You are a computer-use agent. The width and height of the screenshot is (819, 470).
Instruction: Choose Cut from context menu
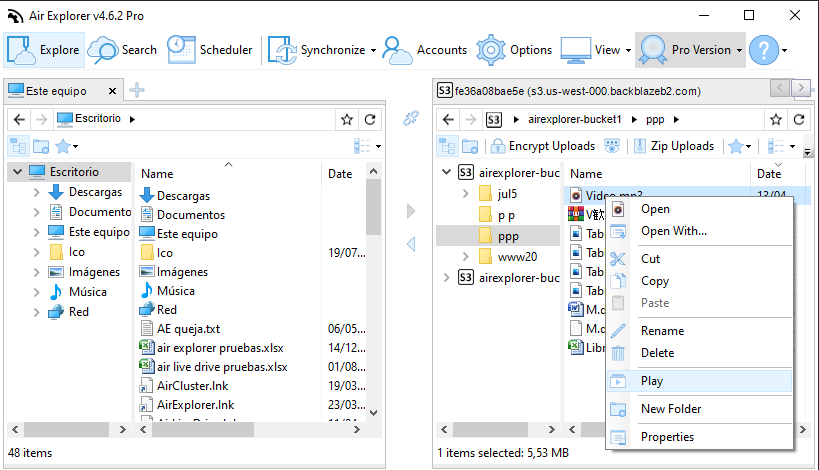[700, 258]
